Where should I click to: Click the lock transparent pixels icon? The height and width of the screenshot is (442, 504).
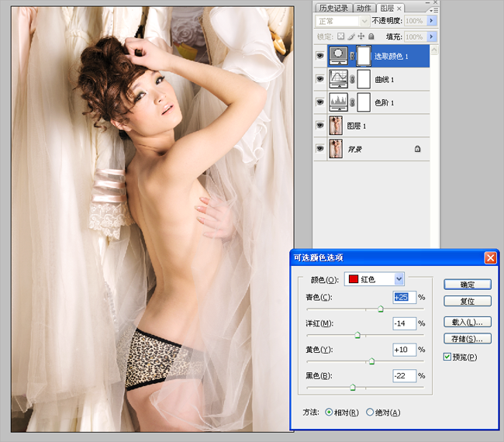coord(340,36)
